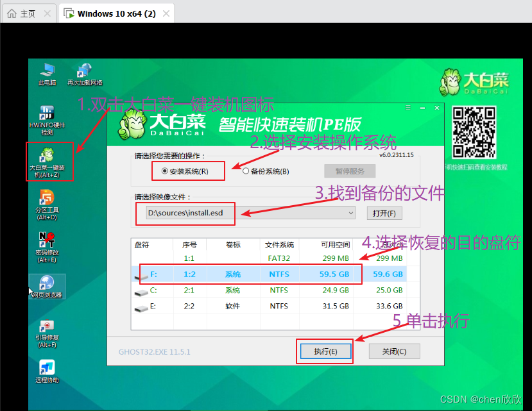The image size is (532, 411).
Task: Click the 33.6 GB capacity cell
Action: (389, 306)
